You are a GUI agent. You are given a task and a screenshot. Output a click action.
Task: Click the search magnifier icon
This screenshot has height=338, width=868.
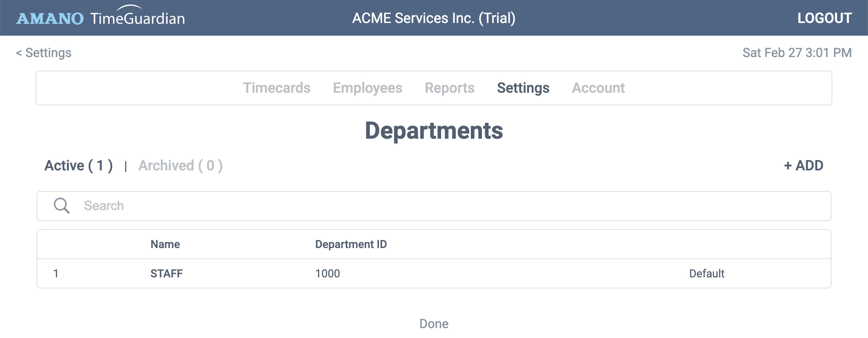point(61,206)
